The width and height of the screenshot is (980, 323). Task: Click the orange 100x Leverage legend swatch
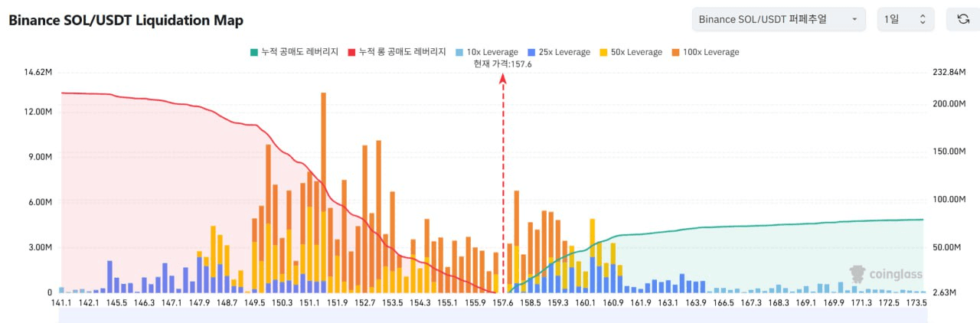(x=675, y=52)
